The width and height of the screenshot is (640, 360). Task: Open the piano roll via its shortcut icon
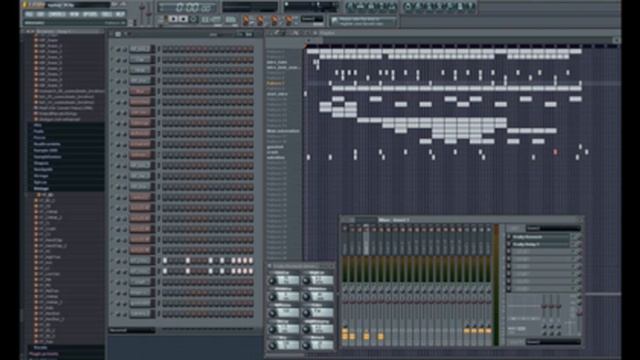pyautogui.click(x=371, y=6)
